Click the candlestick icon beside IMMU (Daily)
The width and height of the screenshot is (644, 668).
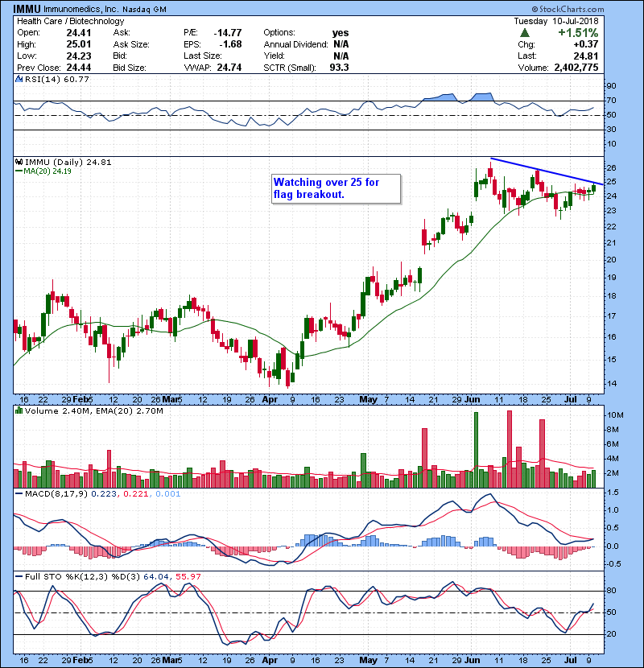19,162
